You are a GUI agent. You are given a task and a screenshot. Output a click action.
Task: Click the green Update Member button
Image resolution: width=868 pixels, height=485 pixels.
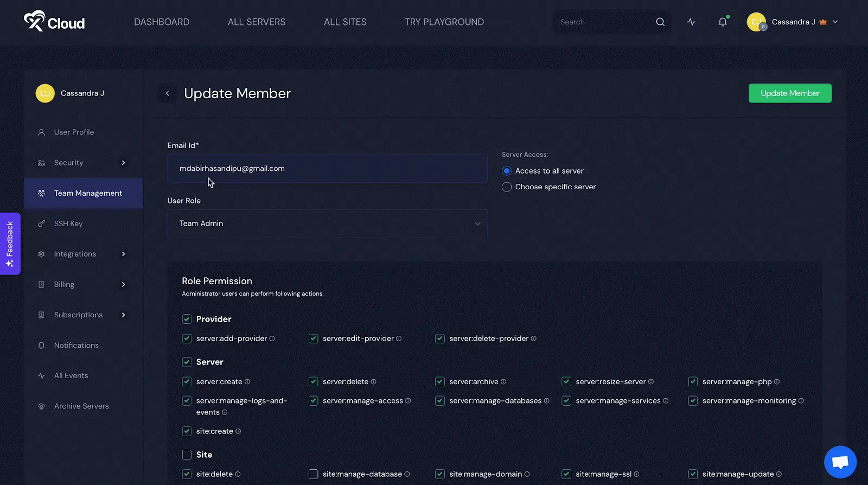790,93
